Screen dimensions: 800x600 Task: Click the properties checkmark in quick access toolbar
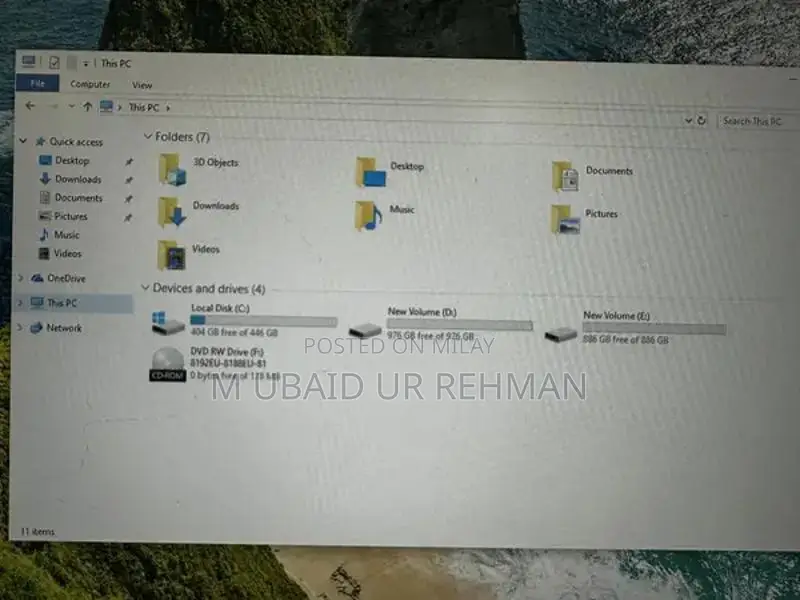click(54, 62)
